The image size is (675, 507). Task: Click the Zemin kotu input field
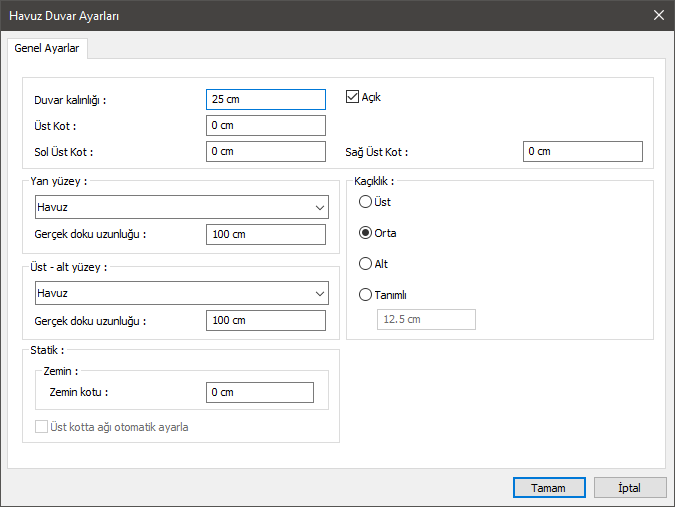point(259,392)
